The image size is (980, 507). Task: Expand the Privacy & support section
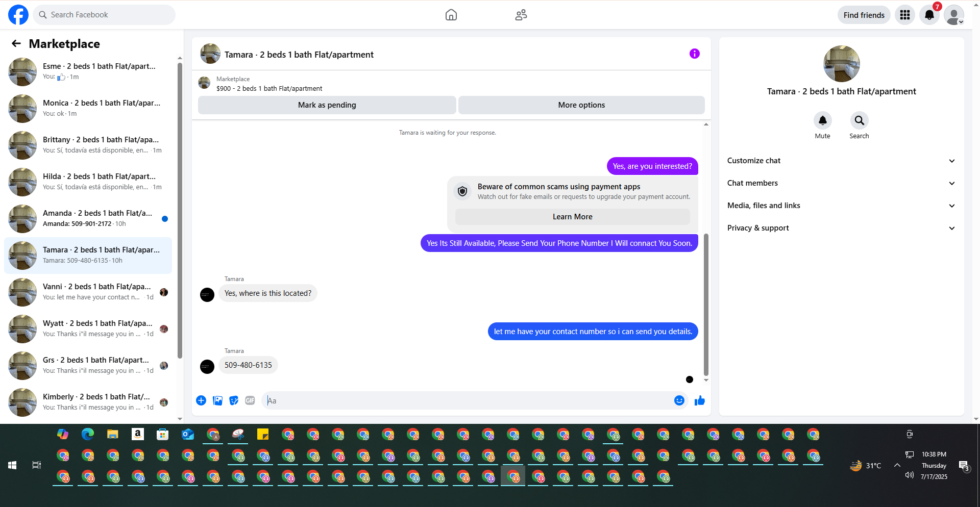pyautogui.click(x=842, y=228)
